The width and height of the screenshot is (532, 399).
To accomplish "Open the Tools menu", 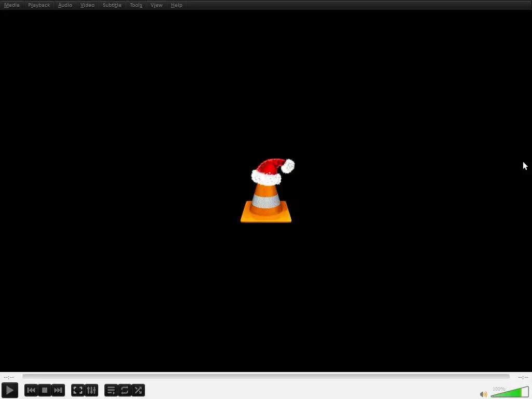I will click(136, 5).
